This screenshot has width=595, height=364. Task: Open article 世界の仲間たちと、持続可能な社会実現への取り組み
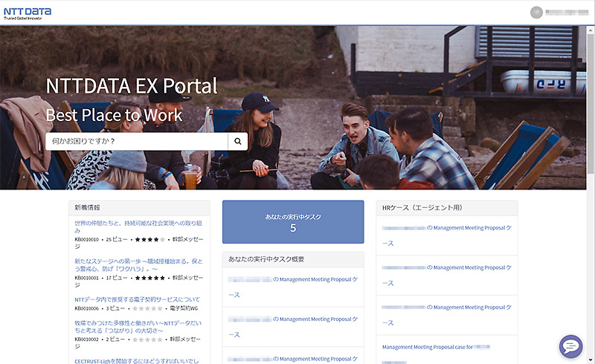138,227
